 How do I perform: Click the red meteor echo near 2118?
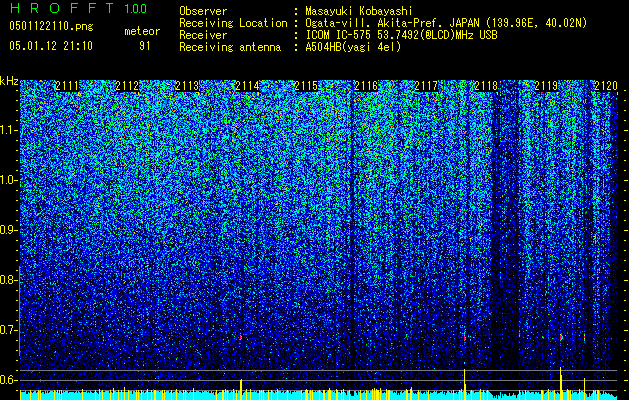[465, 338]
